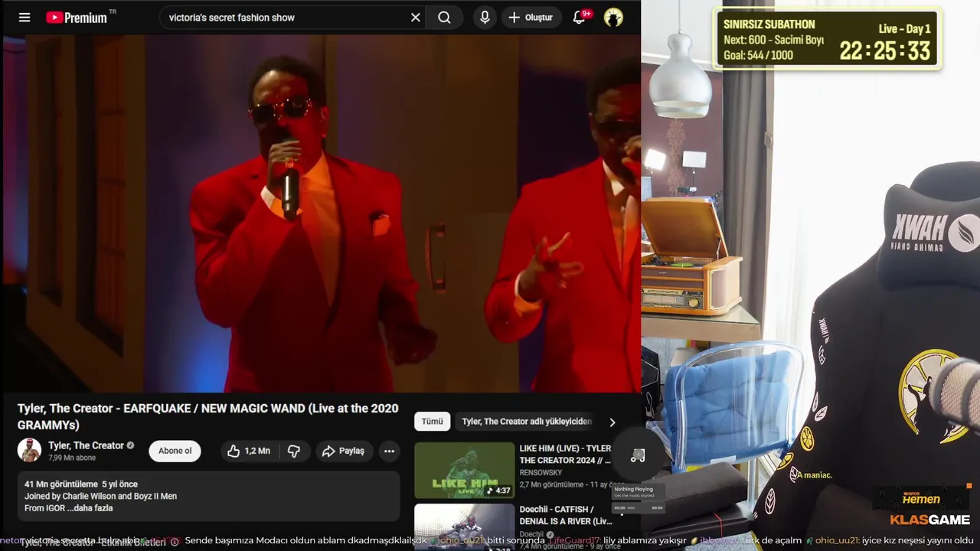Viewport: 980px width, 551px height.
Task: Click the subathon timer 22:25:33
Action: [x=885, y=51]
